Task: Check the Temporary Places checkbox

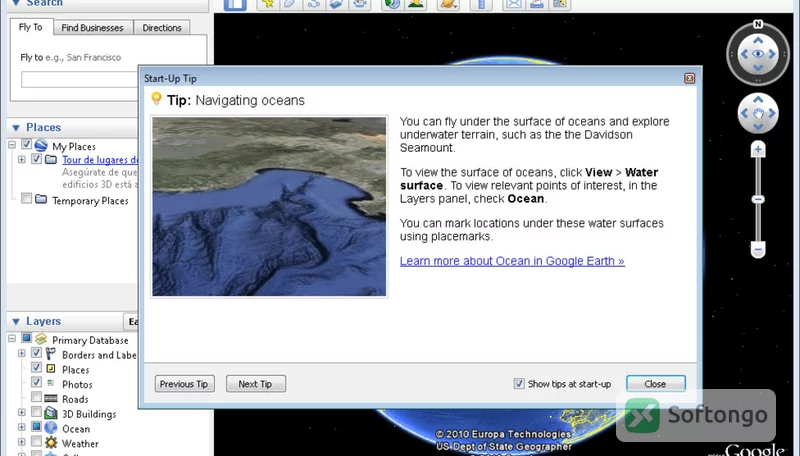Action: [x=27, y=198]
